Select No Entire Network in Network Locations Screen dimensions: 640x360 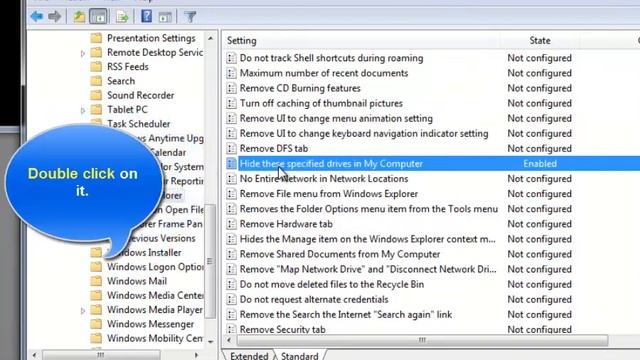point(324,179)
